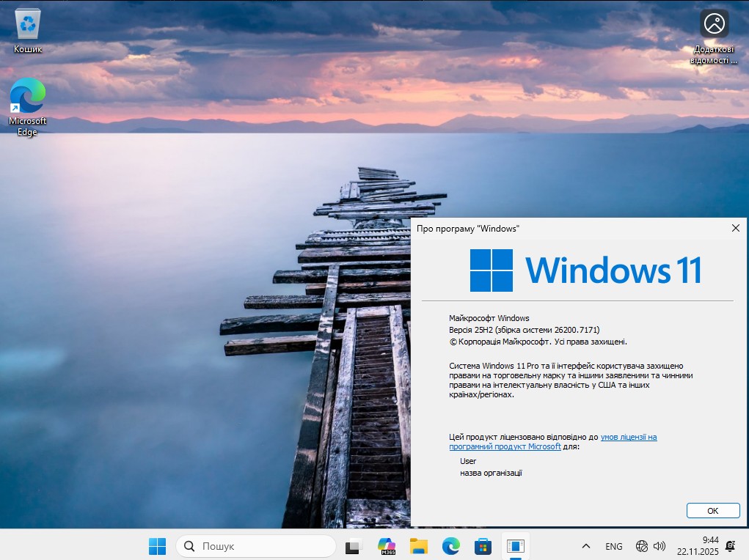
Task: Launch Microsoft 365 Copilot from taskbar
Action: click(x=387, y=546)
